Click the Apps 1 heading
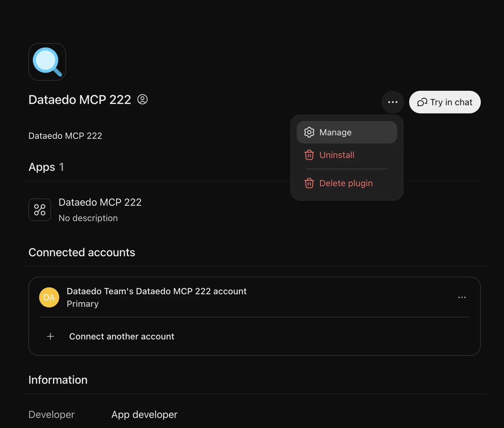This screenshot has height=428, width=504. (46, 167)
